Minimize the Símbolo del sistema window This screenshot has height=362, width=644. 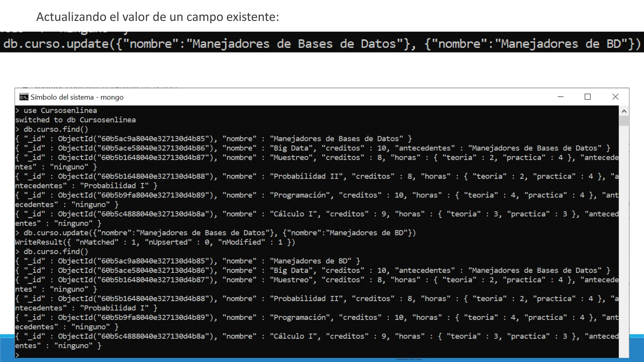[x=560, y=97]
